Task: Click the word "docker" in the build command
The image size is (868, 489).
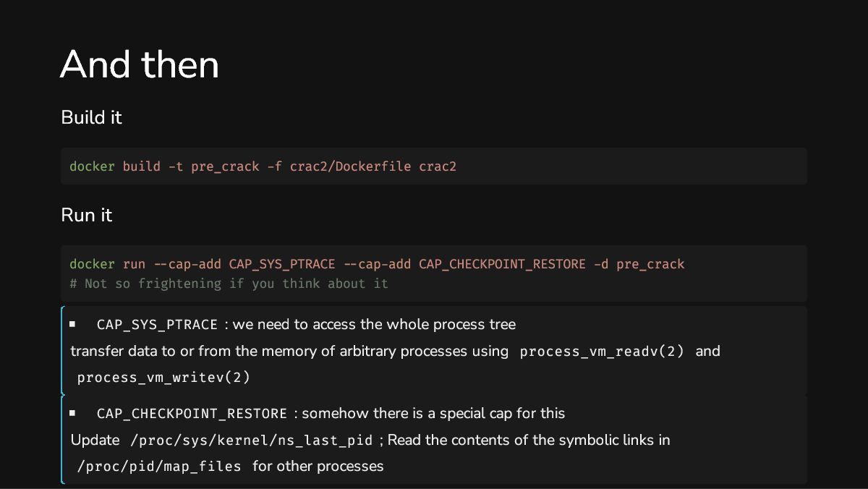Action: point(92,166)
